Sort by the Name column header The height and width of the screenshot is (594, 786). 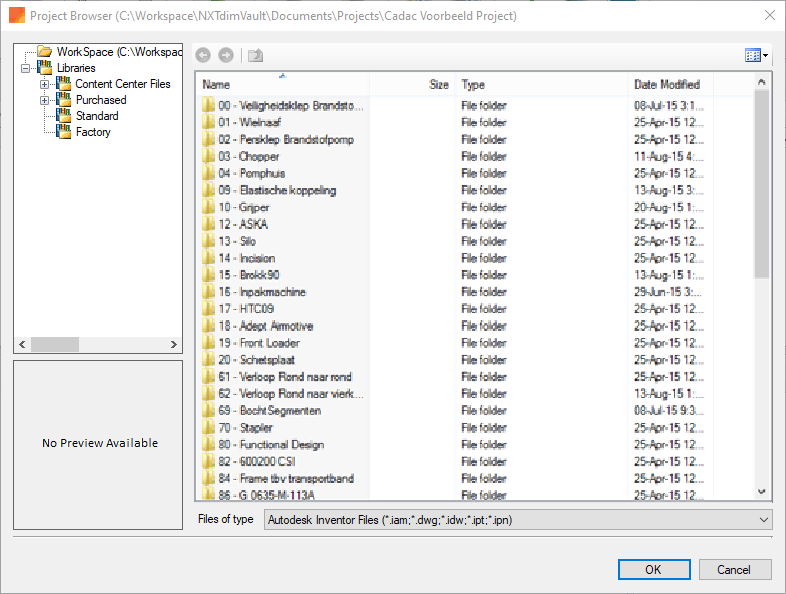click(283, 84)
